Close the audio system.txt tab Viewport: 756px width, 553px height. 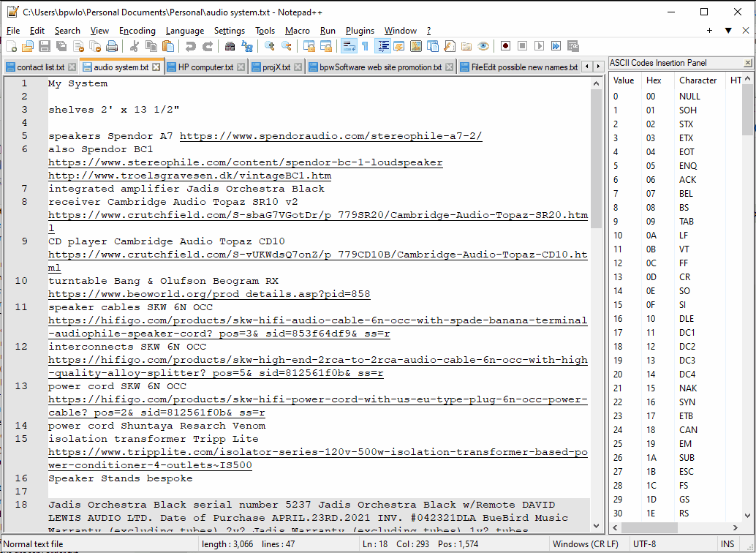(156, 67)
